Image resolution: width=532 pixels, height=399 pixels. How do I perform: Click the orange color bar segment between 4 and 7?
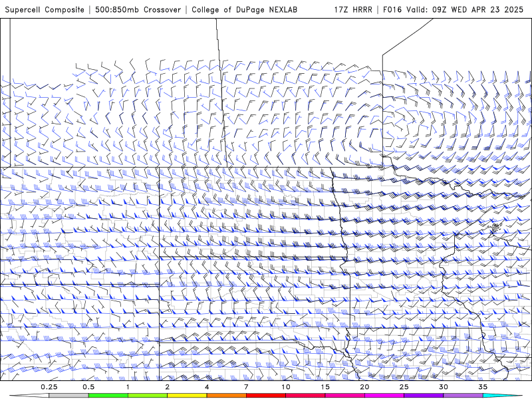pyautogui.click(x=226, y=396)
